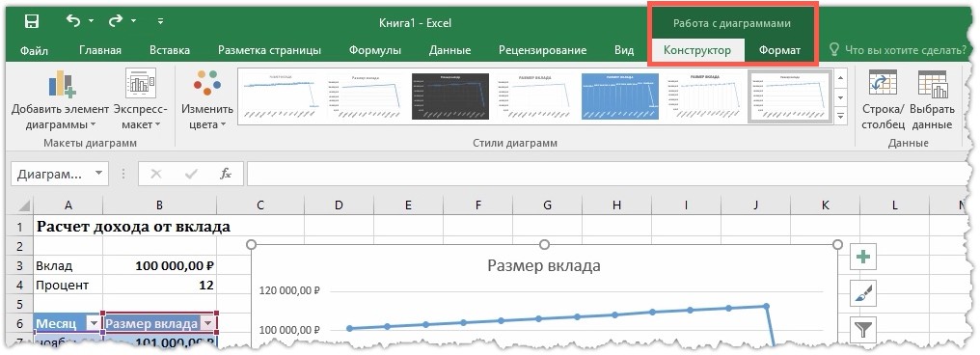Click the confirm checkmark in formula bar
Image resolution: width=980 pixels, height=355 pixels.
pos(191,174)
